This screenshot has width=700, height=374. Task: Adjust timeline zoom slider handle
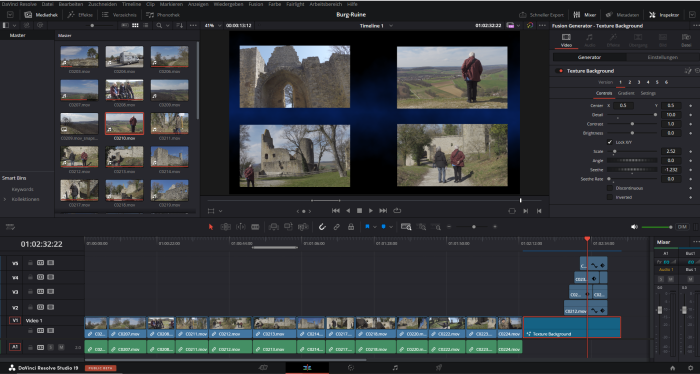point(474,227)
